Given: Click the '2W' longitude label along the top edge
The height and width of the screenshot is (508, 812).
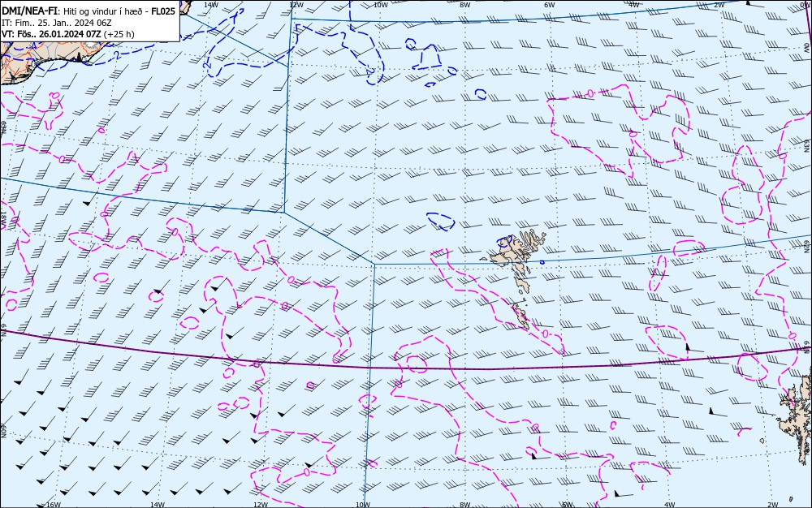Looking at the screenshot, I should 719,5.
